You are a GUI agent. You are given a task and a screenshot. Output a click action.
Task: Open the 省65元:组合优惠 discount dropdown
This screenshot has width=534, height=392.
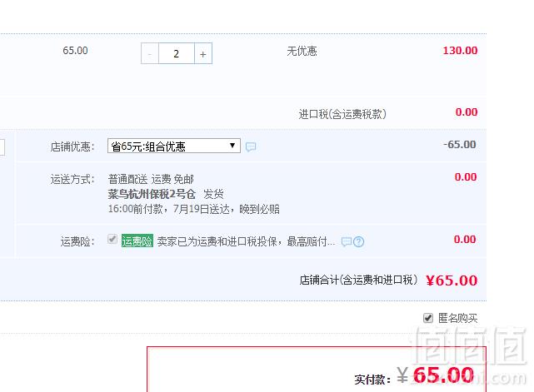pyautogui.click(x=173, y=146)
